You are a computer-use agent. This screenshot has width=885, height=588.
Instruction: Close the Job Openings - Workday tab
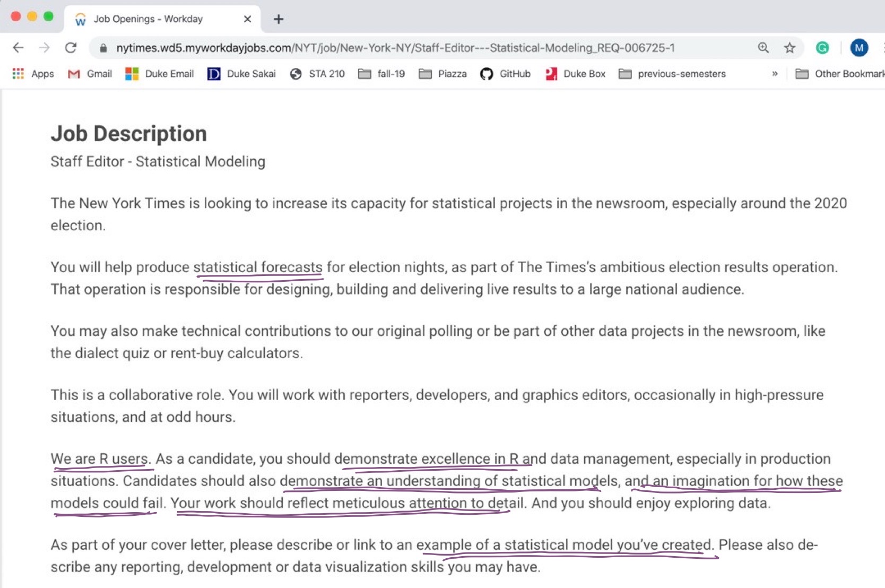pos(247,19)
